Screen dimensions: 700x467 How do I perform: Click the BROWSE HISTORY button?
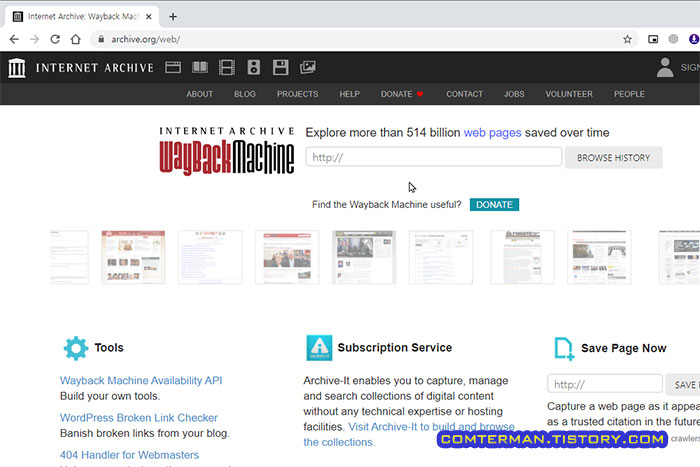(613, 158)
